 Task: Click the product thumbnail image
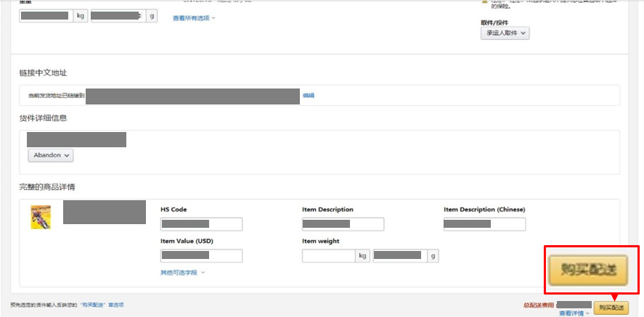pyautogui.click(x=41, y=217)
